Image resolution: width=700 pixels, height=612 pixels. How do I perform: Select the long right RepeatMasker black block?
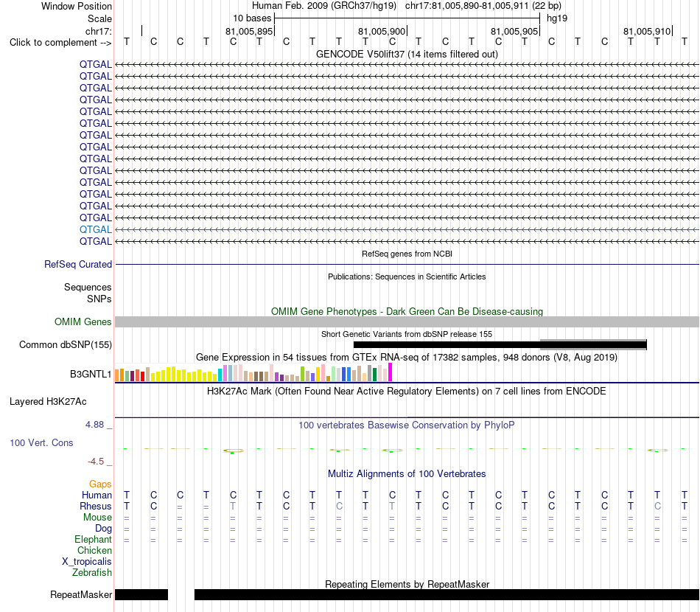(x=447, y=594)
